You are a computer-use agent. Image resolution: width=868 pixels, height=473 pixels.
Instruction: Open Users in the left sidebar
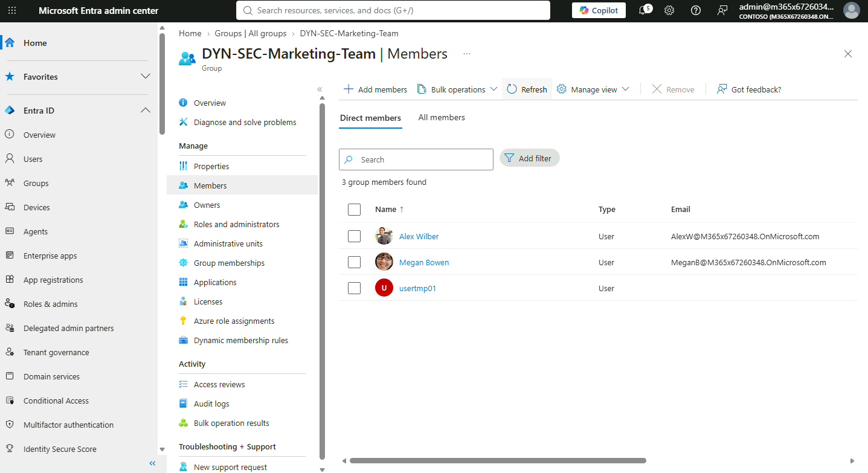(x=33, y=159)
